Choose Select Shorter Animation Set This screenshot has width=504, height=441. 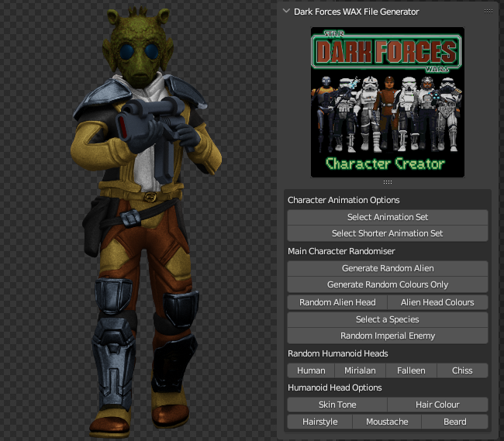(387, 233)
